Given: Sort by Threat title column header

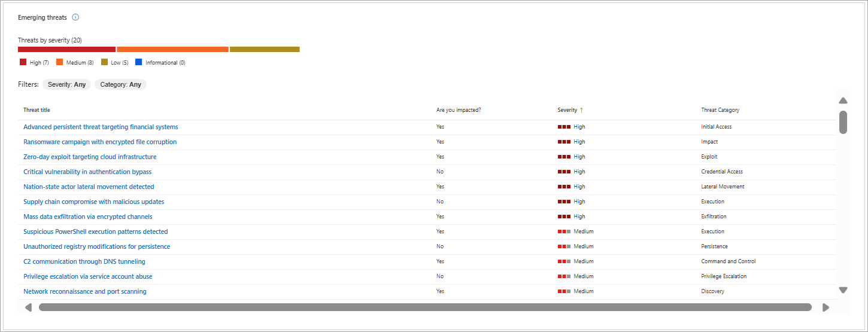Looking at the screenshot, I should [37, 110].
